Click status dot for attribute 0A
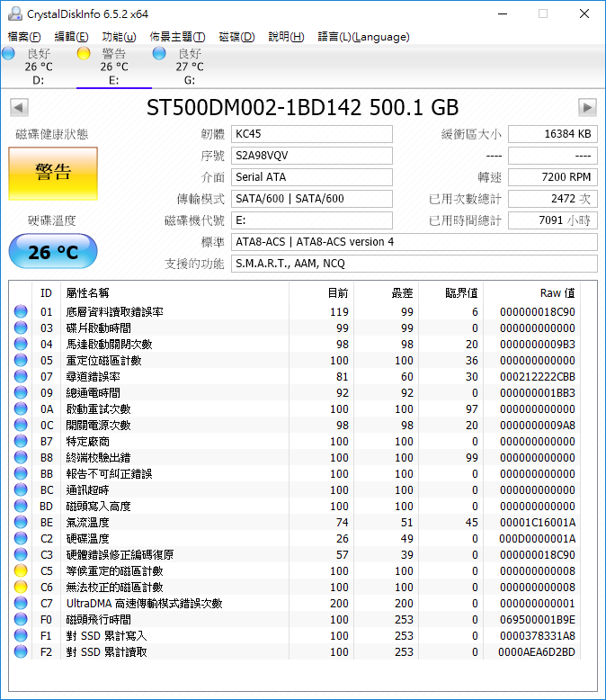Image resolution: width=606 pixels, height=700 pixels. (x=21, y=408)
